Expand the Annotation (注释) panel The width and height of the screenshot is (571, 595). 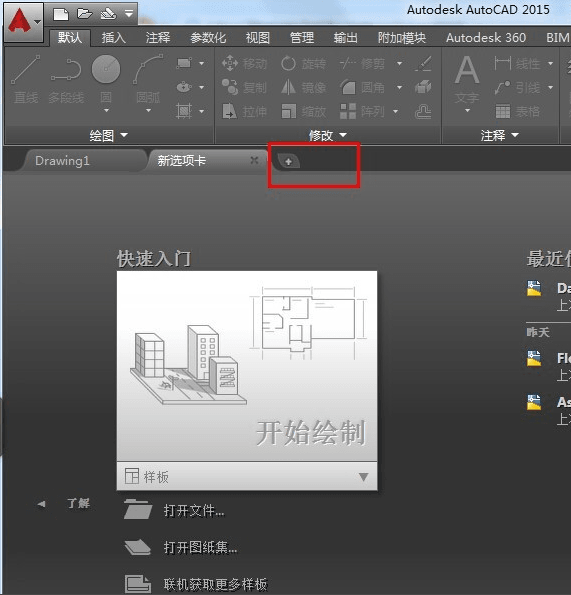[500, 135]
